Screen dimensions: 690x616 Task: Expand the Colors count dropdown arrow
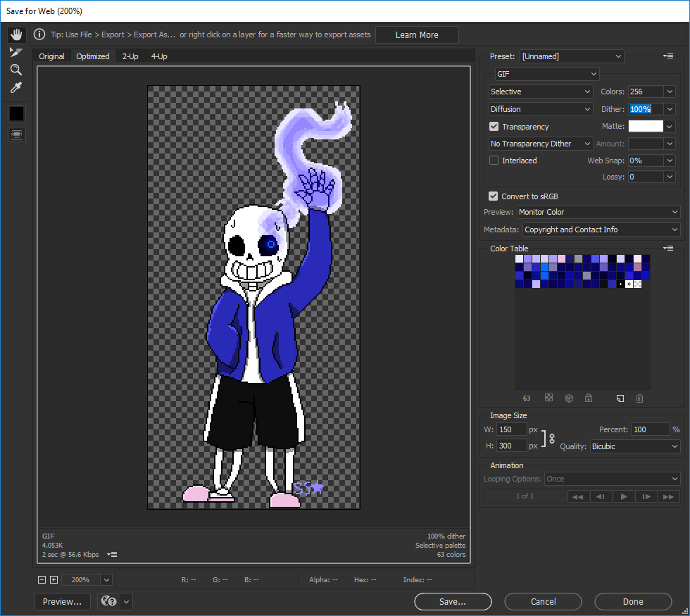click(x=670, y=92)
